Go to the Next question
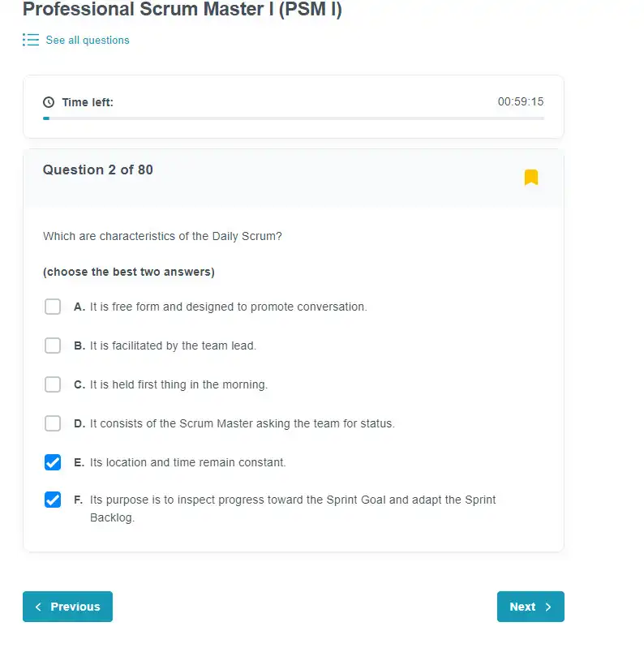 530,607
